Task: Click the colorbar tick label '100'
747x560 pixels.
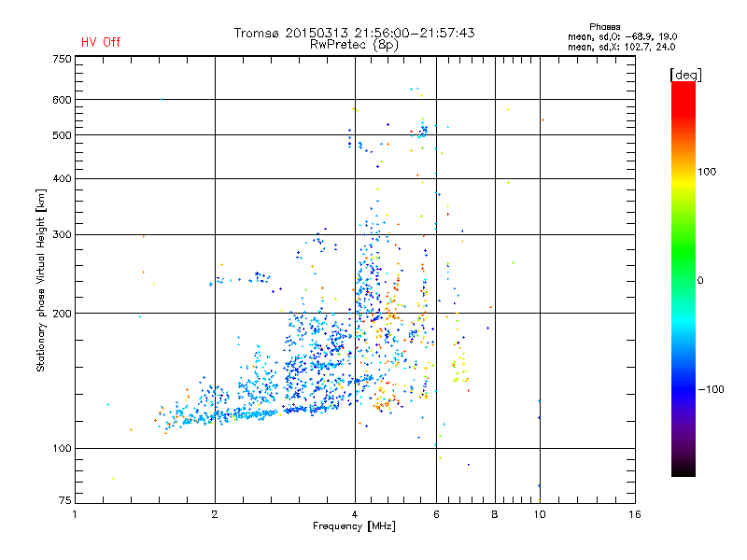Action: pos(707,172)
